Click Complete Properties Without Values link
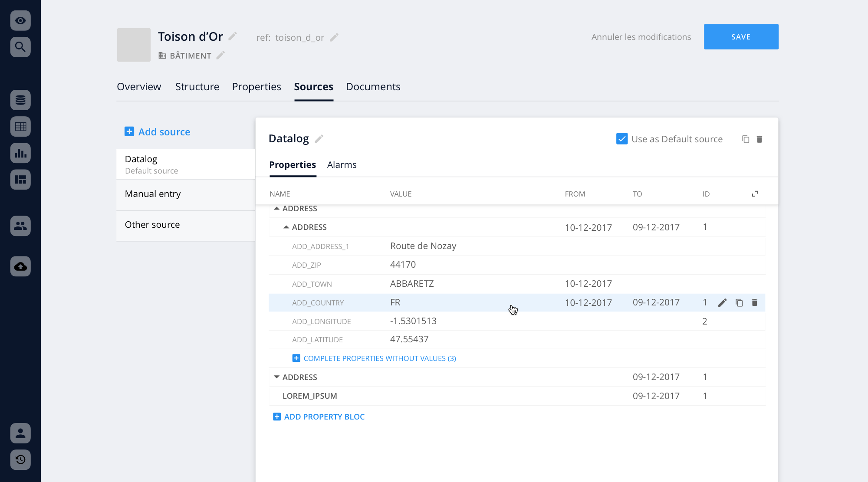This screenshot has height=482, width=868. [379, 358]
